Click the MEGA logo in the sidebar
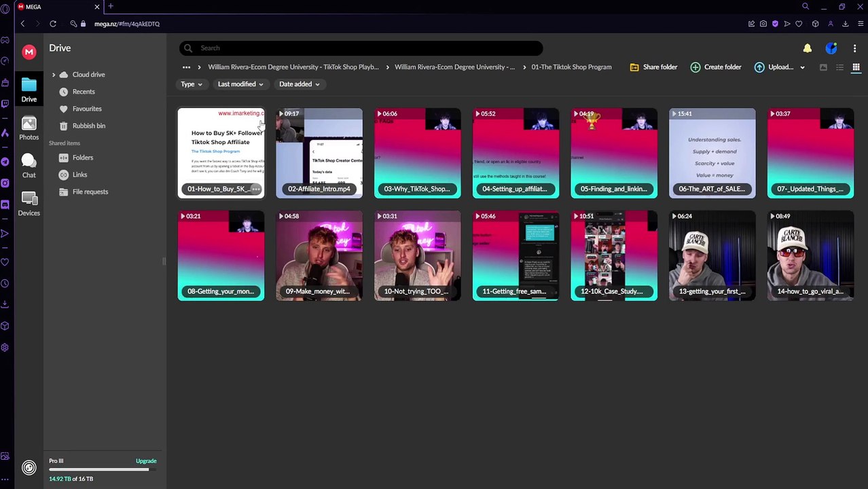 coord(29,52)
